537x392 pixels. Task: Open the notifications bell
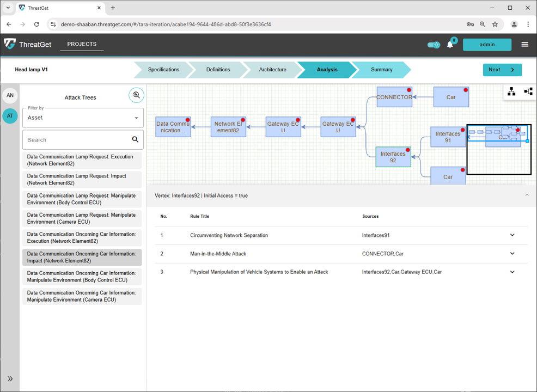click(450, 45)
